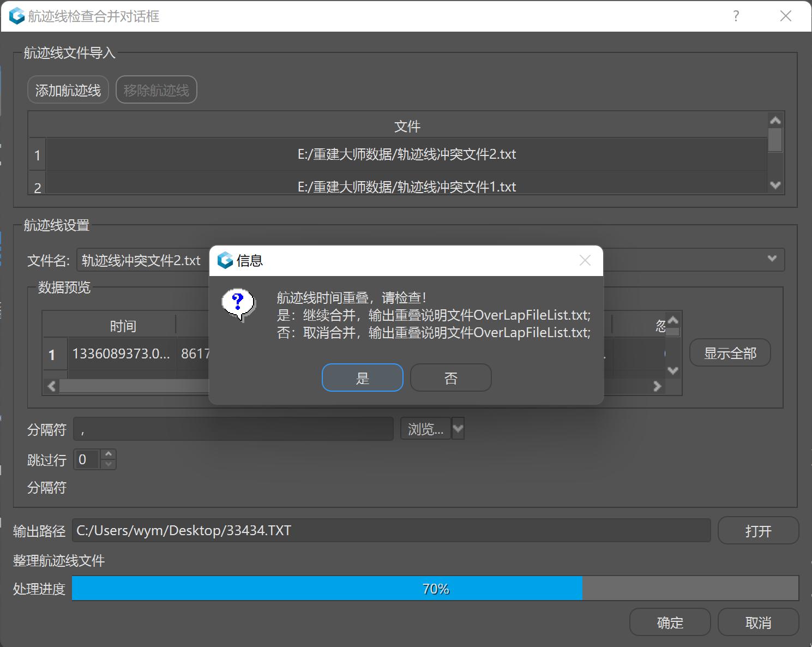Click the 文件 column header

tap(407, 126)
